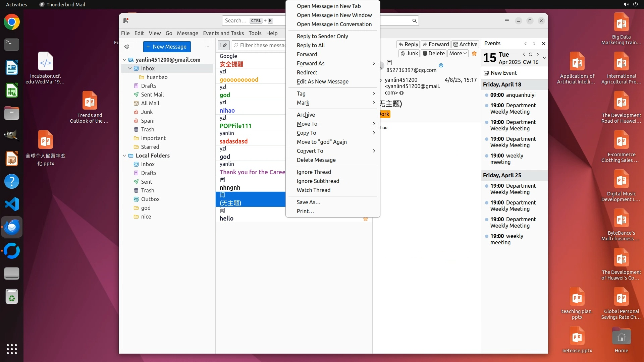Collapse the yanlin451200@gmail.com account tree
Image resolution: width=644 pixels, height=362 pixels.
point(124,60)
